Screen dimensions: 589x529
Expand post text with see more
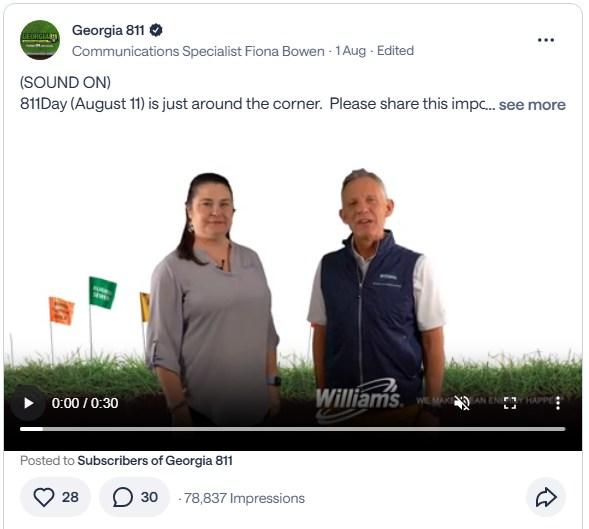(532, 104)
